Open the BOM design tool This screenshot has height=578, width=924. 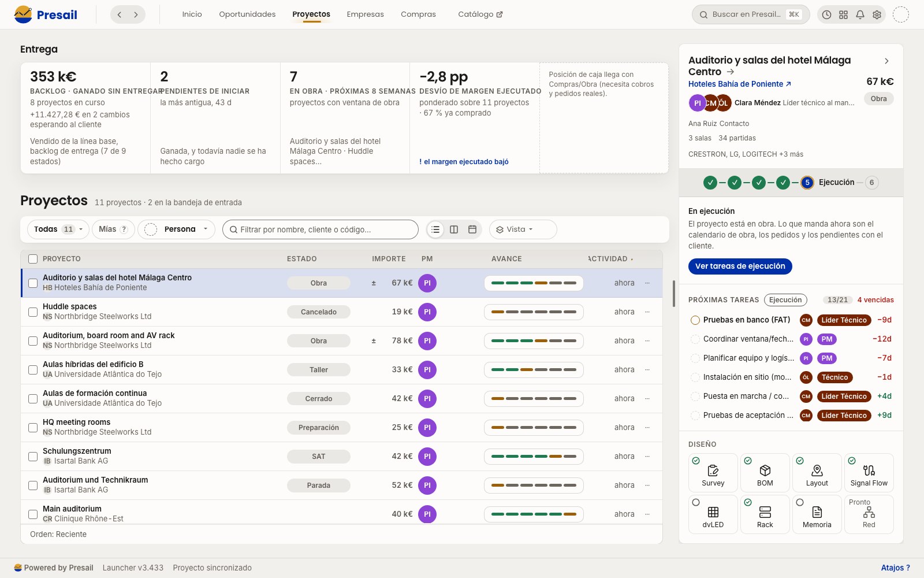[x=765, y=472]
